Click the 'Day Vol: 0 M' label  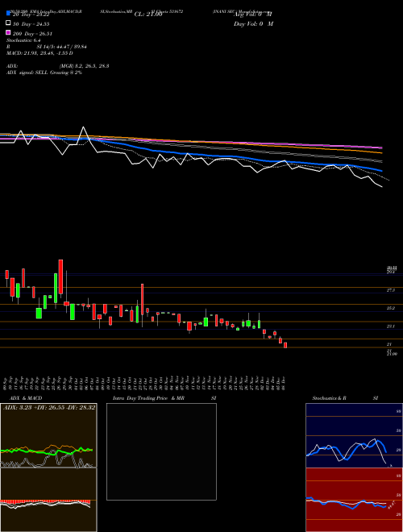tap(253, 24)
